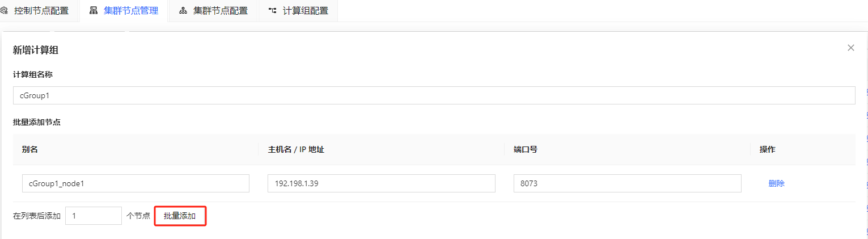Click the cluster icon beside 集群节点配置
Screen dimensions: 868x239
tap(183, 11)
